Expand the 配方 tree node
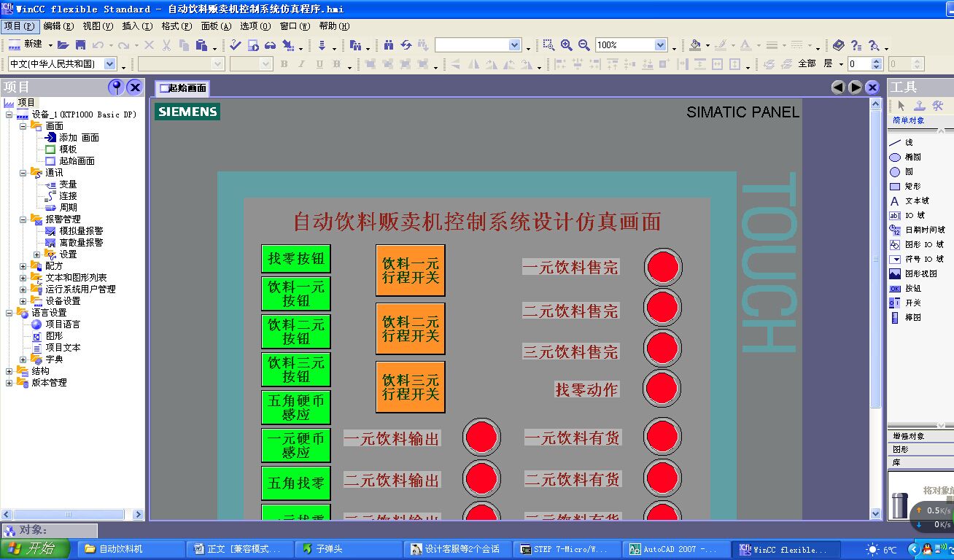The height and width of the screenshot is (560, 954). 23,265
